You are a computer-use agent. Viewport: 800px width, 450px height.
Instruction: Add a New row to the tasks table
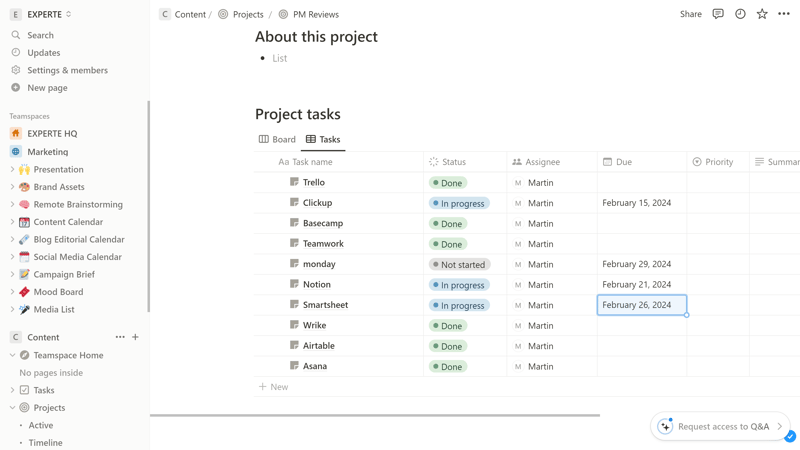click(273, 387)
